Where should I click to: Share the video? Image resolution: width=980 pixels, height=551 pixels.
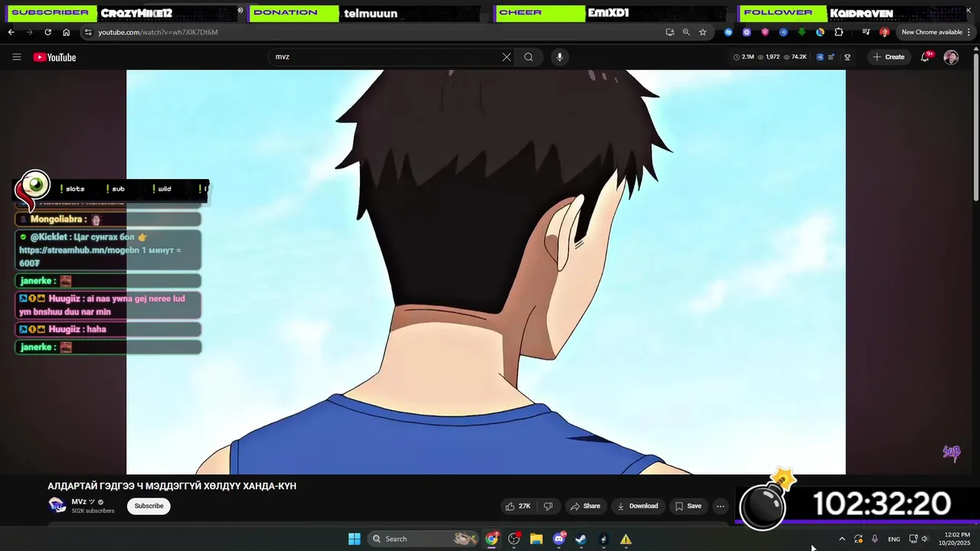coord(585,506)
